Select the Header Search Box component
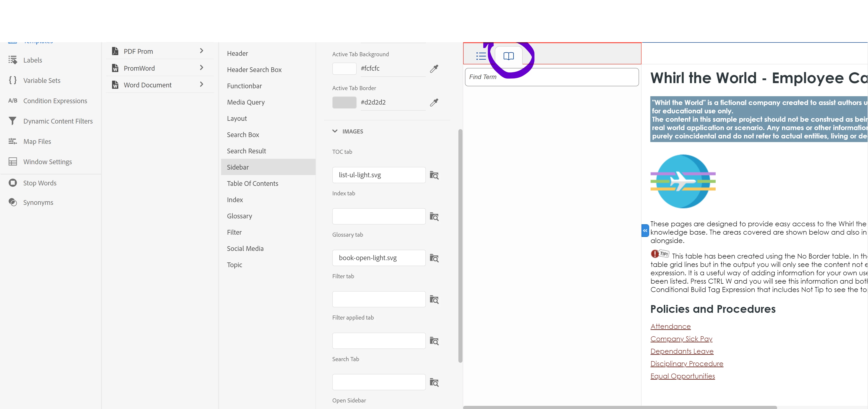The width and height of the screenshot is (868, 409). [254, 70]
